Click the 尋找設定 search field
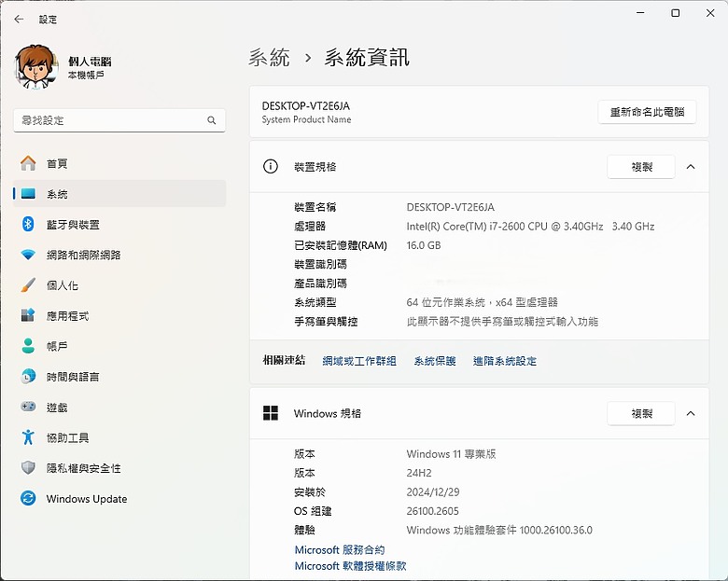This screenshot has height=581, width=728. pyautogui.click(x=119, y=120)
